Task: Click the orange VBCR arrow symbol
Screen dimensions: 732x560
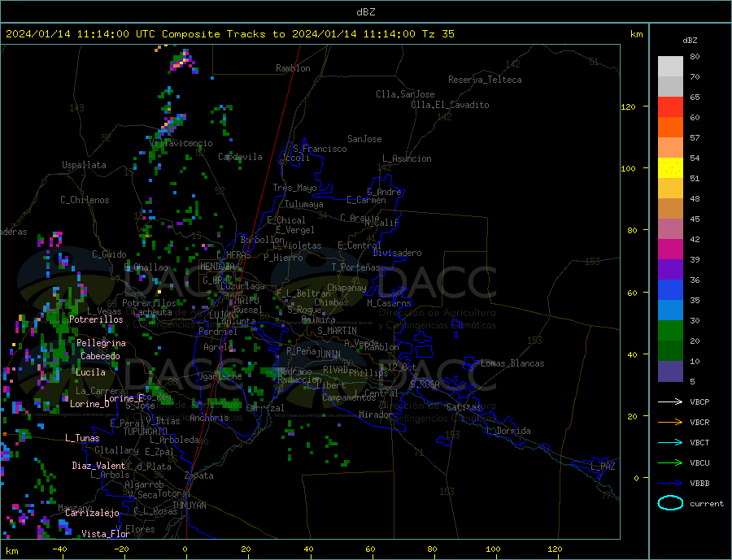Action: click(x=671, y=423)
